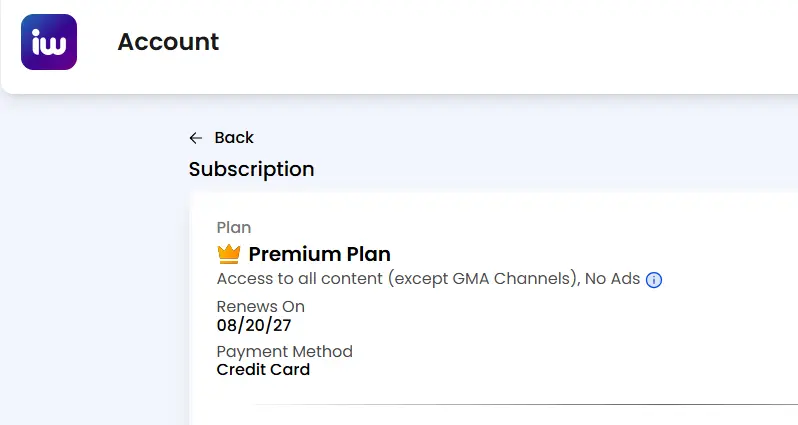Click the left arrow beside Back
This screenshot has width=798, height=425.
pyautogui.click(x=195, y=138)
